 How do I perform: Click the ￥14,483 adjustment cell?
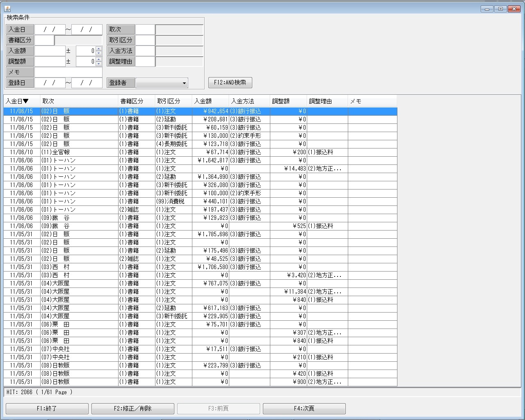(288, 169)
